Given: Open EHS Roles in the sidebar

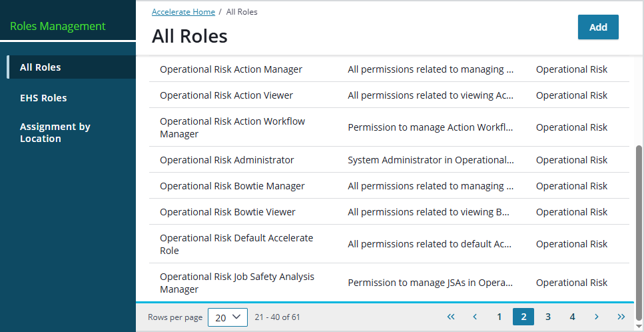Looking at the screenshot, I should (43, 98).
